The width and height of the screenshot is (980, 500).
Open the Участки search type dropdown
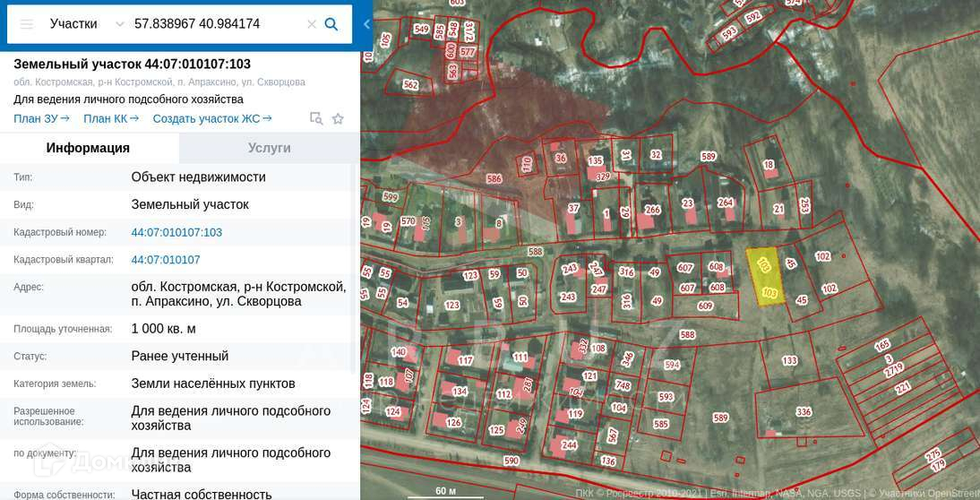(87, 24)
